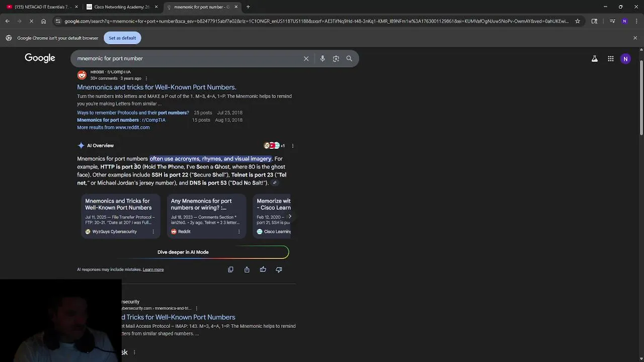The width and height of the screenshot is (644, 362).
Task: Open the browser home page
Action: click(x=44, y=21)
